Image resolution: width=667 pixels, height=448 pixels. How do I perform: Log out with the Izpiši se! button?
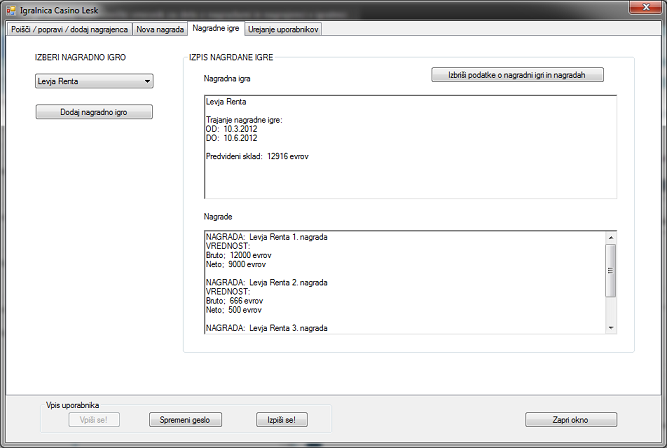[282, 420]
